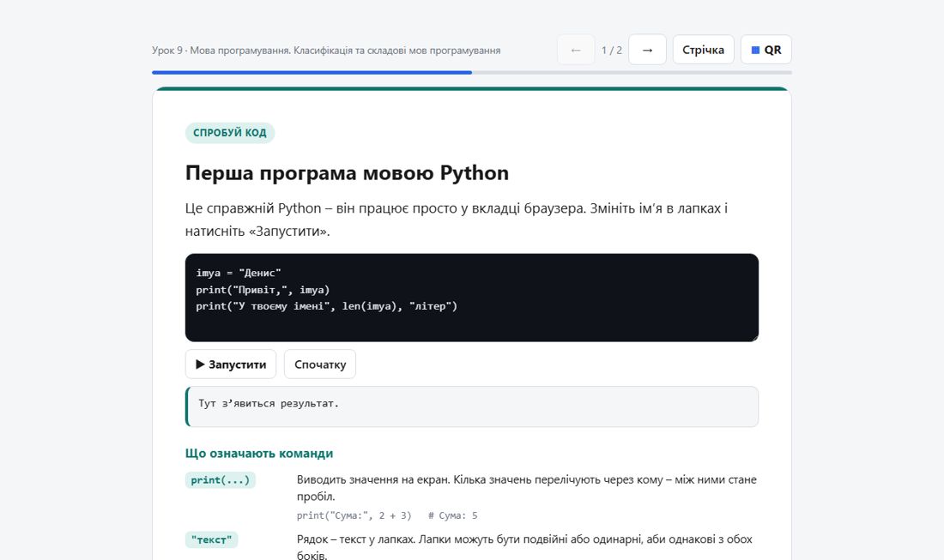Click the Що означають команди heading
The image size is (944, 560).
[x=259, y=454]
